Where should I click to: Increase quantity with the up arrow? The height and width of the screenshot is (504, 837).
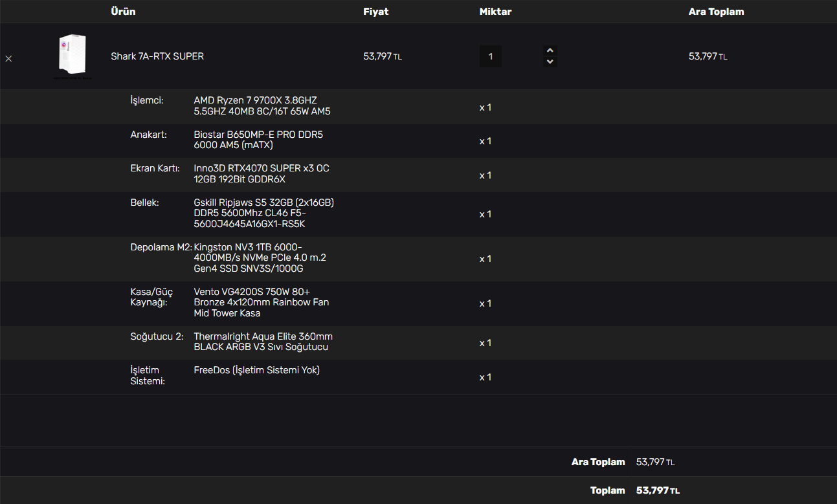[x=550, y=50]
